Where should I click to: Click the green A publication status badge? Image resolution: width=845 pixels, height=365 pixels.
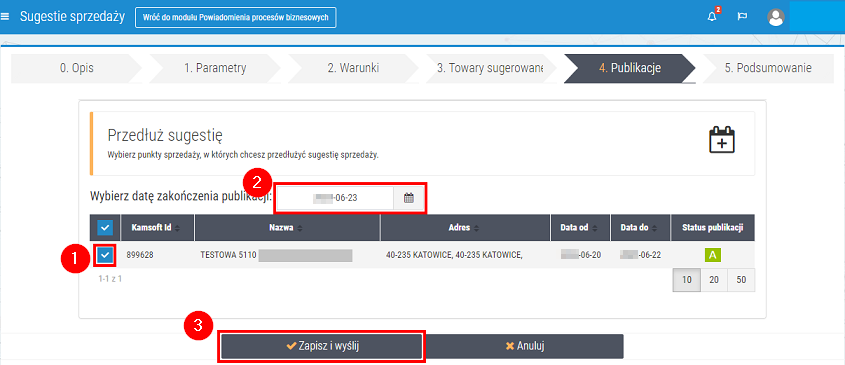click(712, 256)
